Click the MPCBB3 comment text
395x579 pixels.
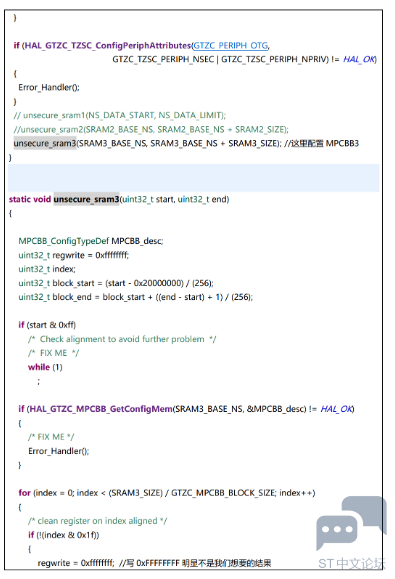coord(342,143)
